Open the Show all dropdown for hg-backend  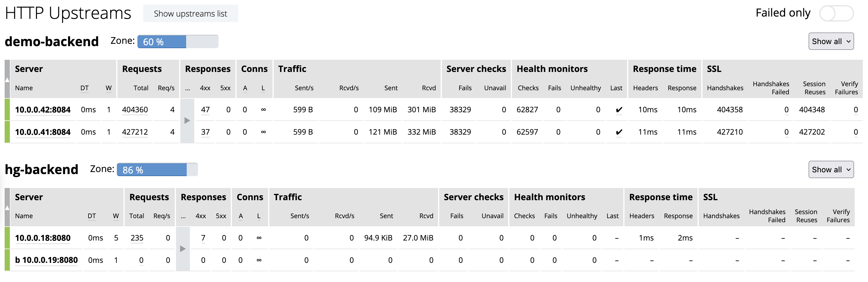coord(831,169)
